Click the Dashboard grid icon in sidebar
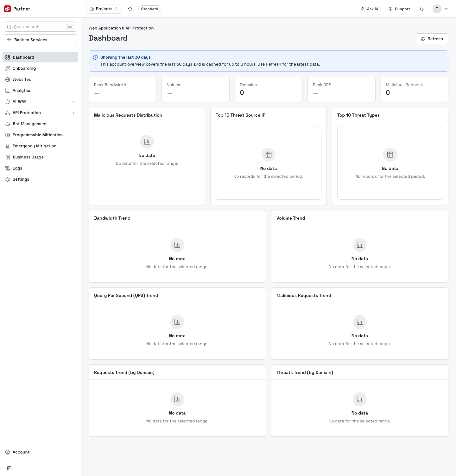The image size is (456, 476). (8, 57)
